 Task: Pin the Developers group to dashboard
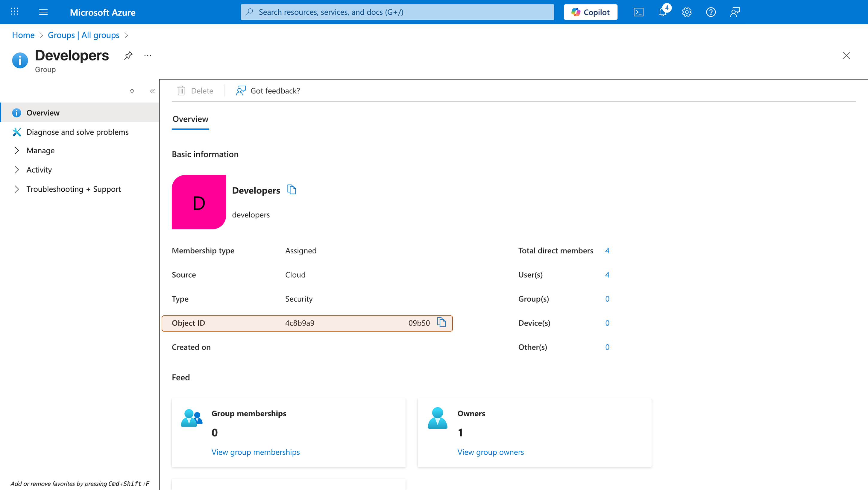pos(128,55)
